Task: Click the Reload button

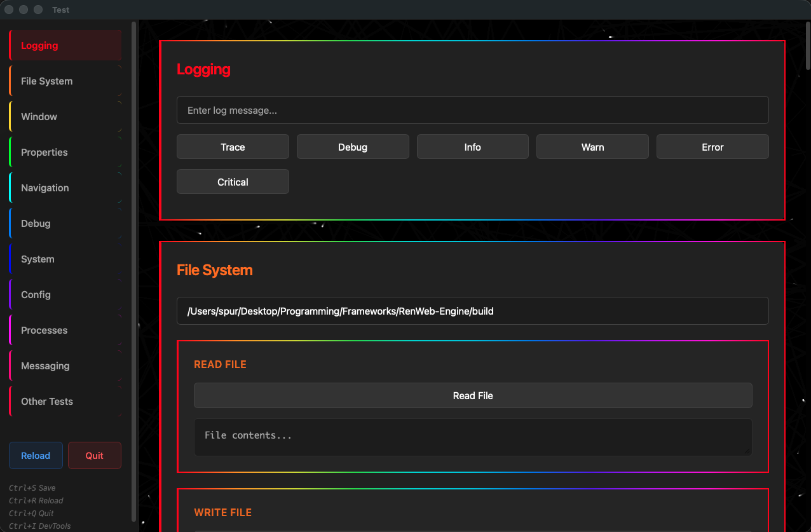Action: pyautogui.click(x=36, y=455)
